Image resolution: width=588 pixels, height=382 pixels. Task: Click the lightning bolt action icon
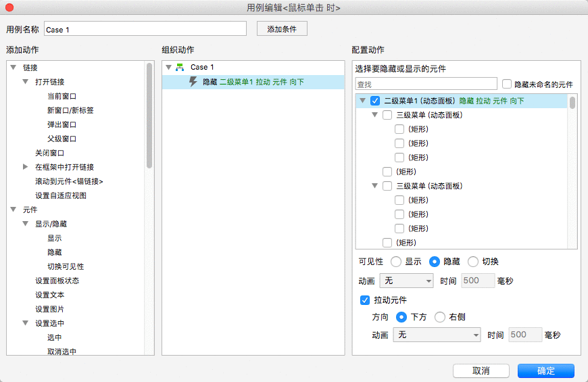[x=193, y=82]
